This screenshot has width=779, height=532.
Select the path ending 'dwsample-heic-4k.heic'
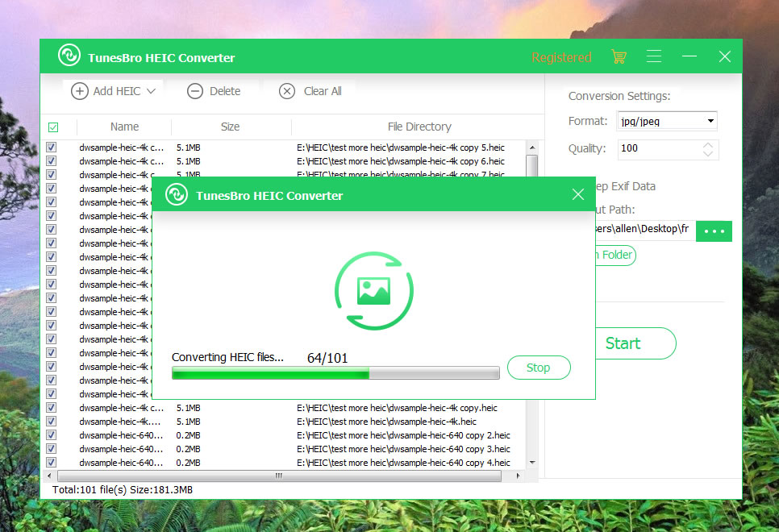tap(386, 422)
